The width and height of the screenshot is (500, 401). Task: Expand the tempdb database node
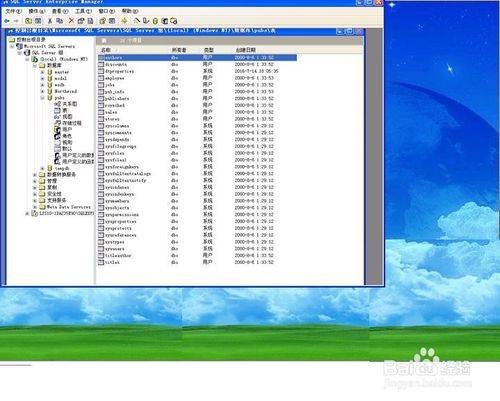tap(42, 168)
